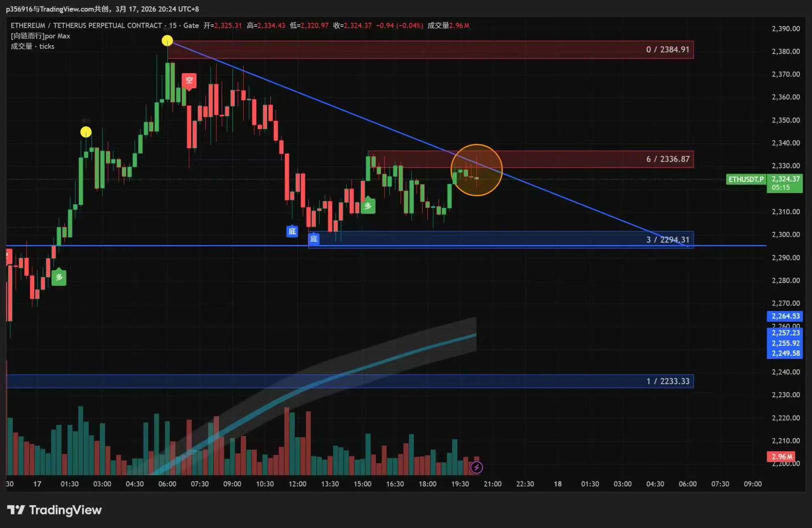Click the [向链而行]por Max indicator legend
Screen dimensions: 812x528
40,36
